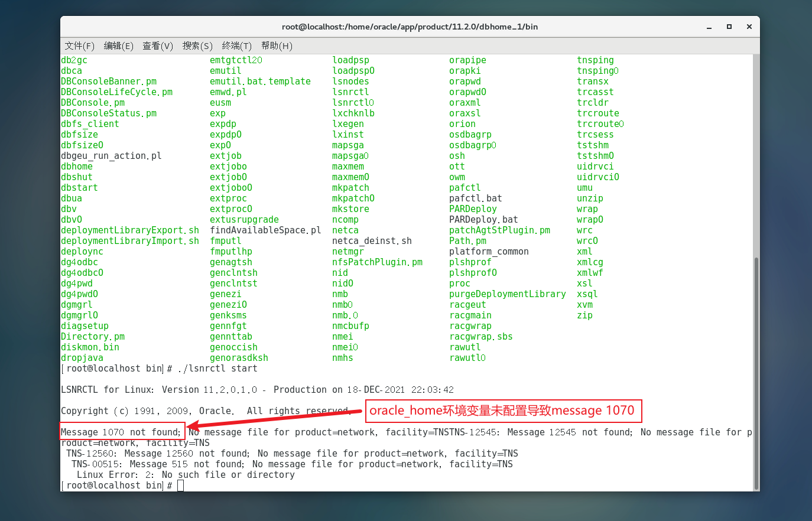
Task: Click the file name netca_deinst.sh
Action: (372, 241)
